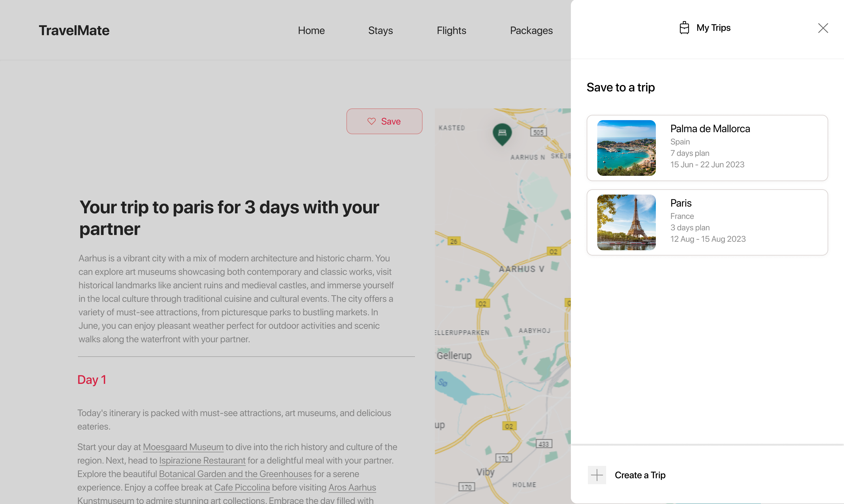
Task: Open the Ispirazione Restaurant link
Action: pos(202,461)
